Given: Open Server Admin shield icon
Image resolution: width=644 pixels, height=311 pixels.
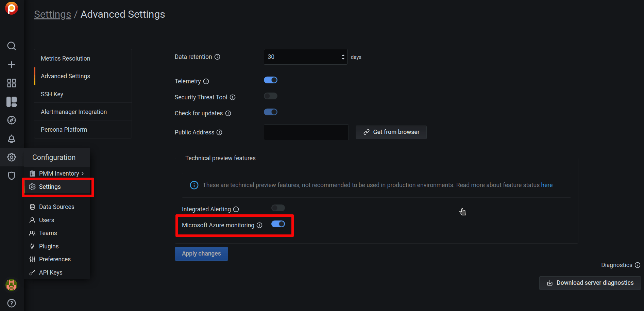Looking at the screenshot, I should tap(11, 176).
